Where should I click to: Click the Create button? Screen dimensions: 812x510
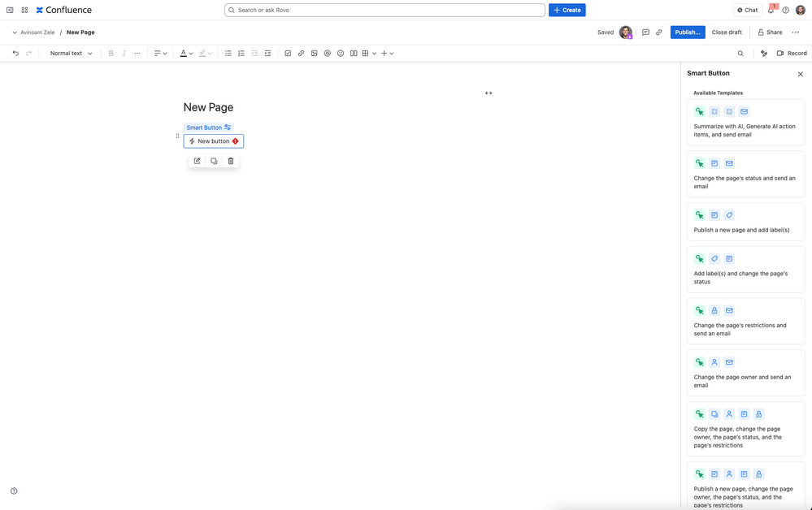pos(567,10)
